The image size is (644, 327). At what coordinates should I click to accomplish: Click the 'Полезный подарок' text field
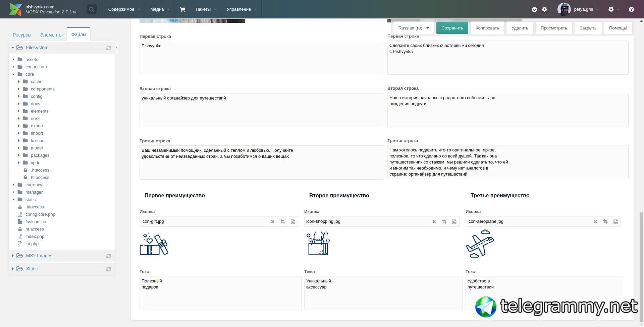click(x=220, y=293)
